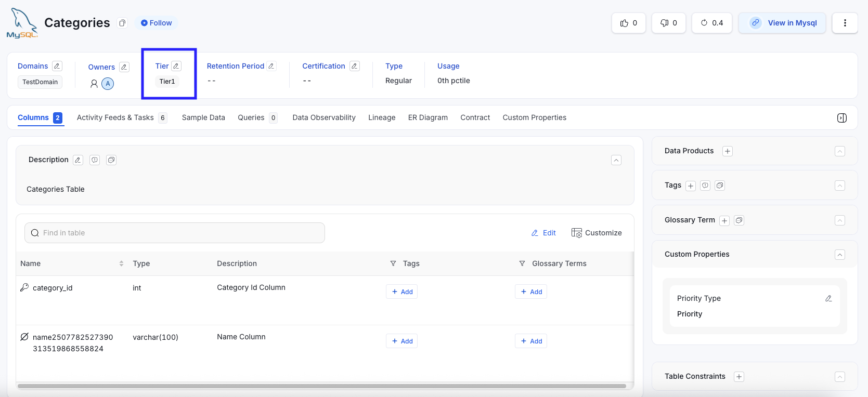Copy the Categories table link icon
This screenshot has height=397, width=868.
pos(122,23)
